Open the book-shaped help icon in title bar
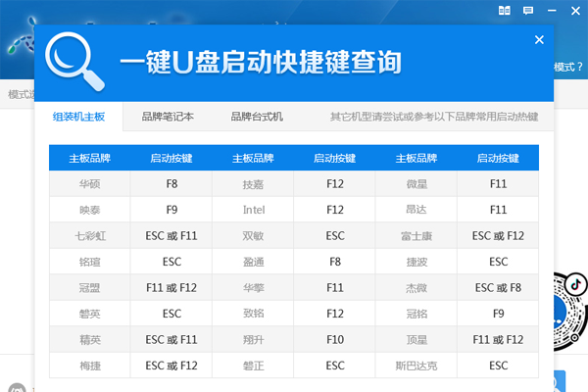588x392 pixels. [505, 11]
